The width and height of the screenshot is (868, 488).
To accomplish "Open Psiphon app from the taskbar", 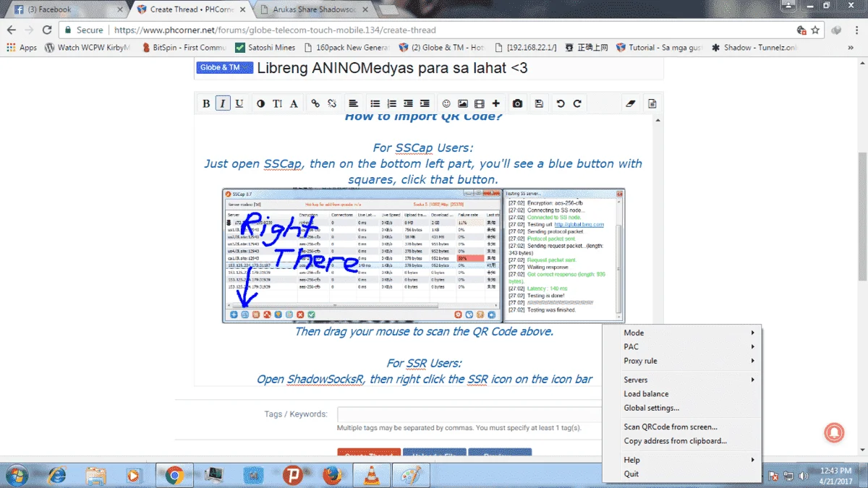I will point(293,475).
